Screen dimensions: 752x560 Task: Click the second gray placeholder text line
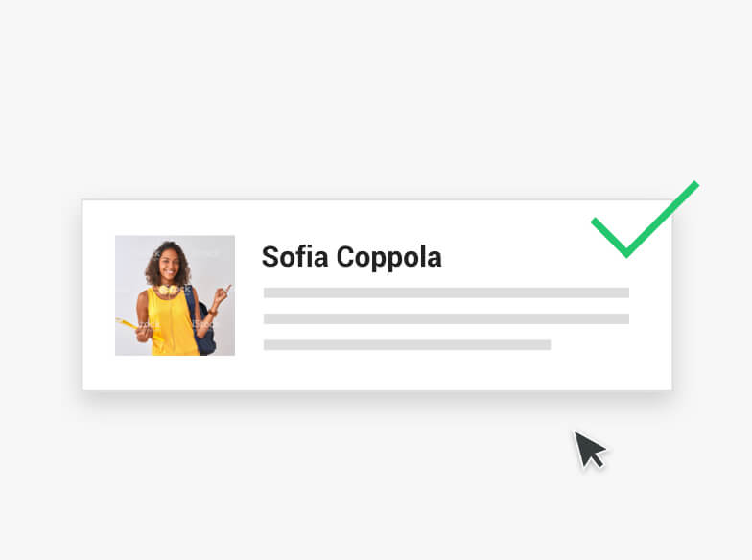point(446,318)
